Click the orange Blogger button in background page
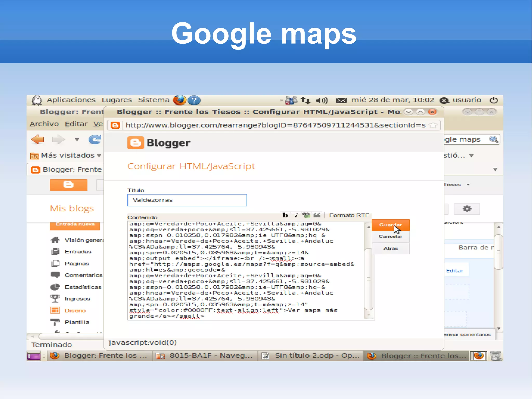Image resolution: width=532 pixels, height=399 pixels. pos(68,185)
